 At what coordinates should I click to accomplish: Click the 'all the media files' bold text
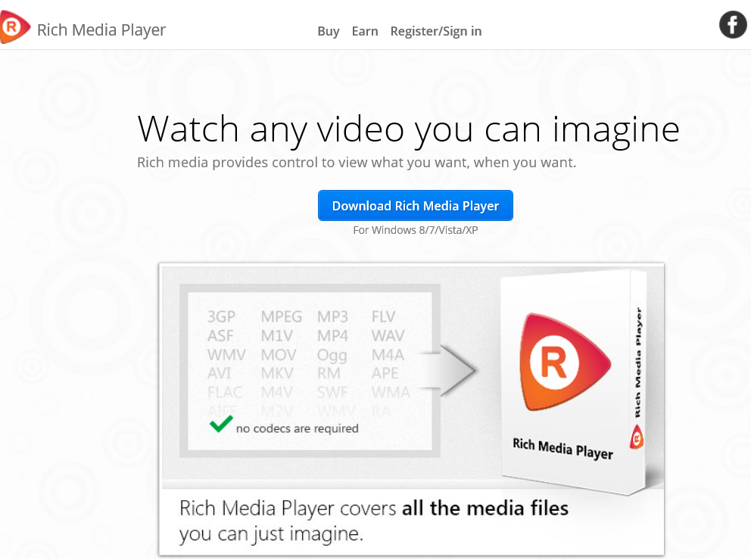pos(485,509)
